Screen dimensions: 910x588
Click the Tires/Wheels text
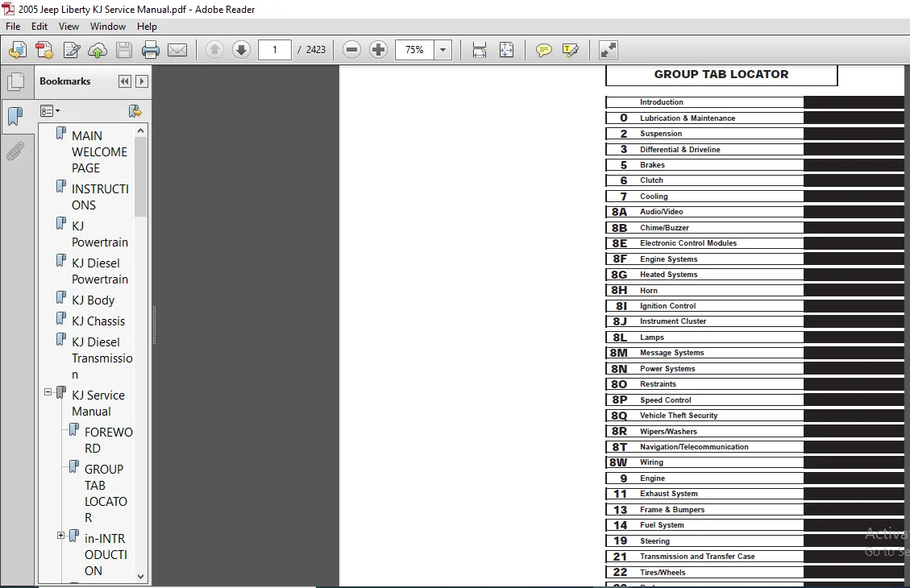click(663, 573)
